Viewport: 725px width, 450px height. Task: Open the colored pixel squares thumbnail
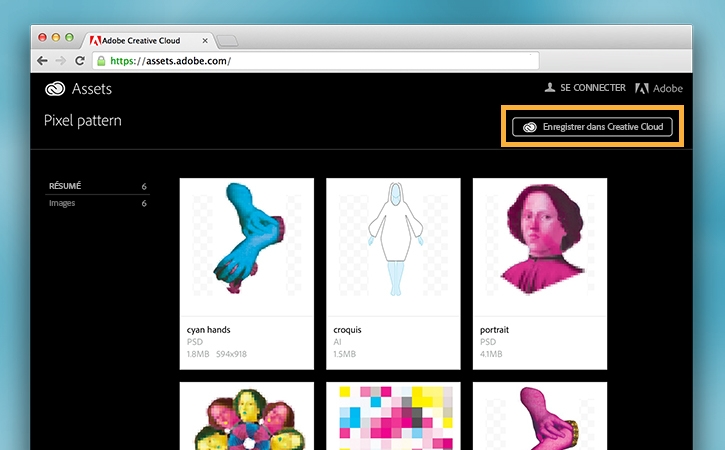(393, 416)
